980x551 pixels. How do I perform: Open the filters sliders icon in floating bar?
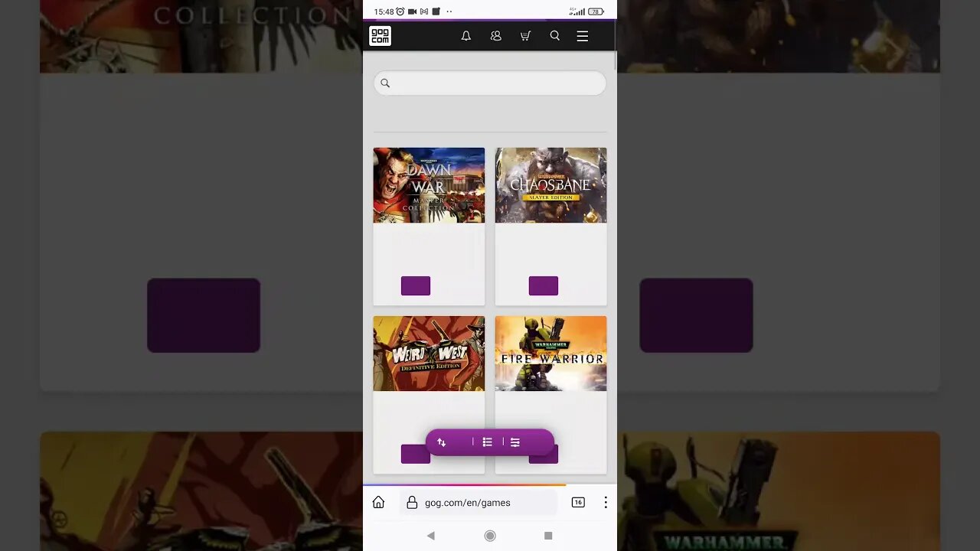click(515, 442)
